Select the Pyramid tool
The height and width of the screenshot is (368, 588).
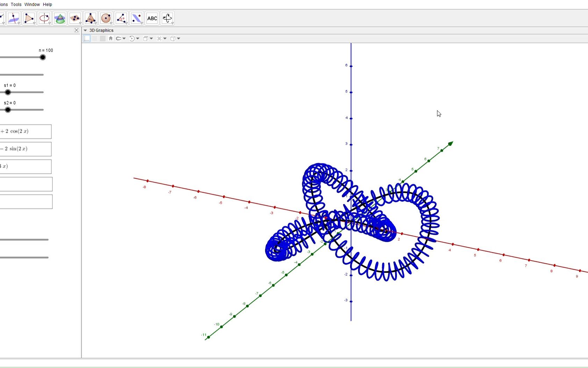tap(90, 18)
